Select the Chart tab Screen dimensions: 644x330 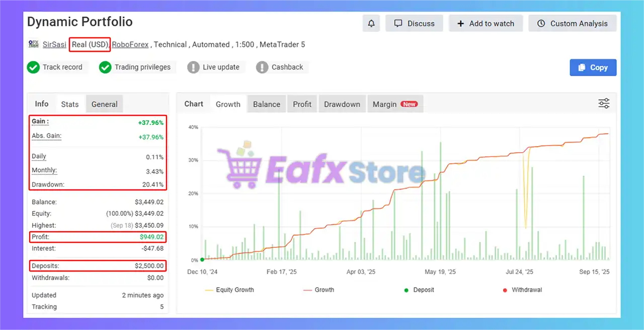pos(194,104)
